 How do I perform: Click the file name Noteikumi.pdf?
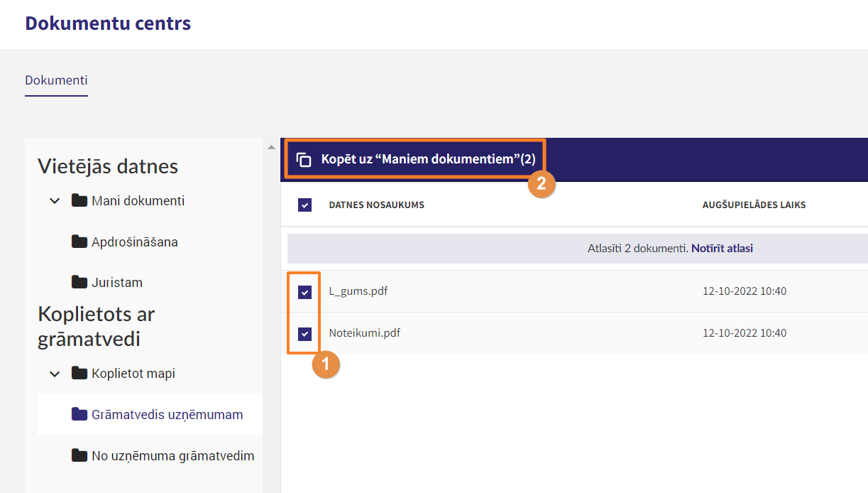coord(365,332)
